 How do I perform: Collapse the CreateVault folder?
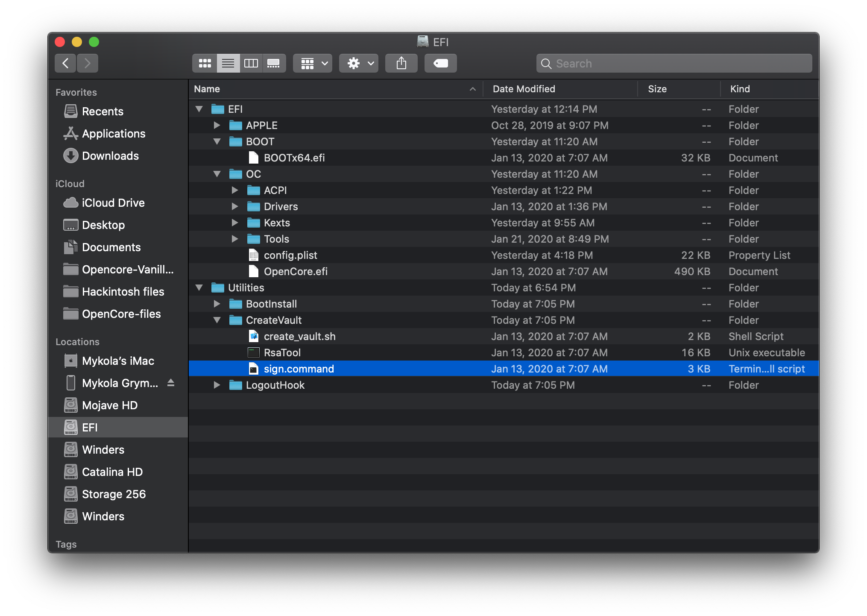click(x=217, y=320)
